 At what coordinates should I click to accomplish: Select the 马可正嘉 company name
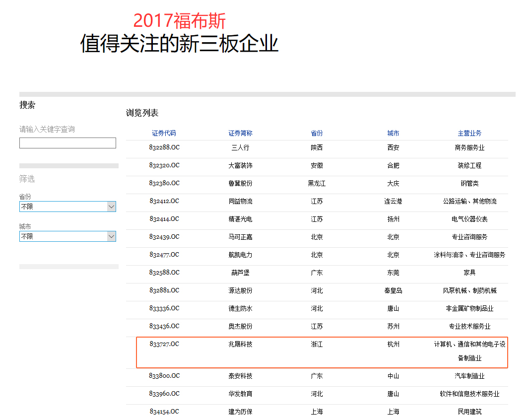point(240,237)
